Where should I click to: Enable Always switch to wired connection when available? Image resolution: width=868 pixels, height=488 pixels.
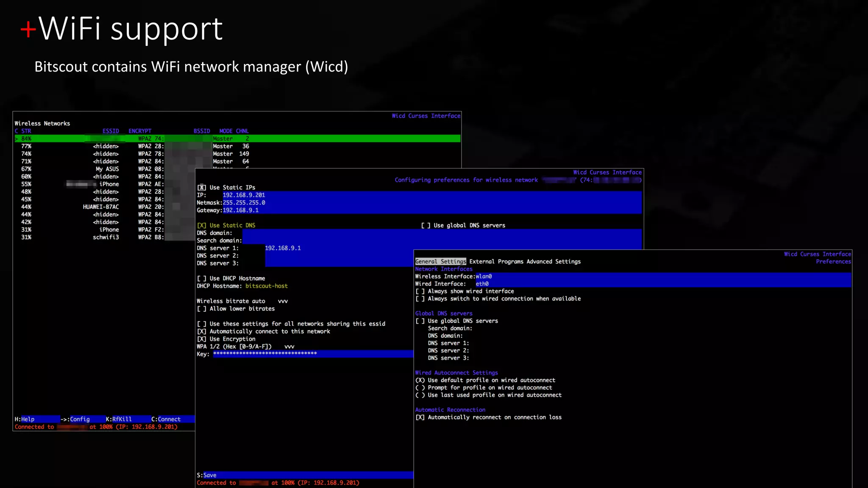click(x=420, y=299)
